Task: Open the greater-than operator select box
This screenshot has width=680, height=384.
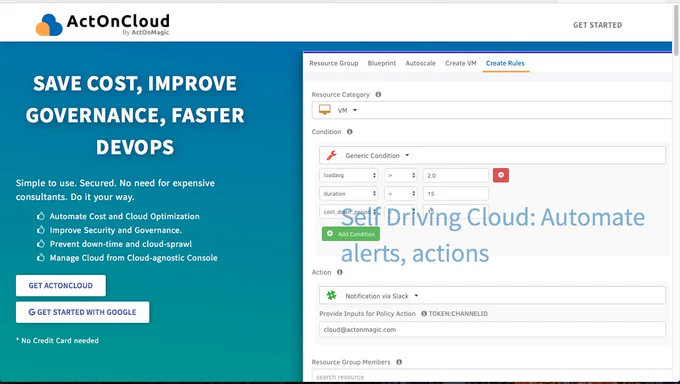Action: pos(401,175)
